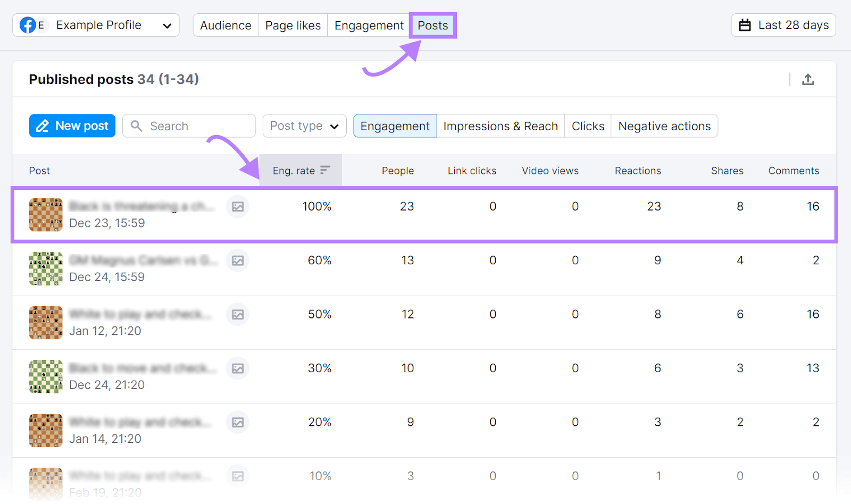Click the New post button

pyautogui.click(x=72, y=125)
